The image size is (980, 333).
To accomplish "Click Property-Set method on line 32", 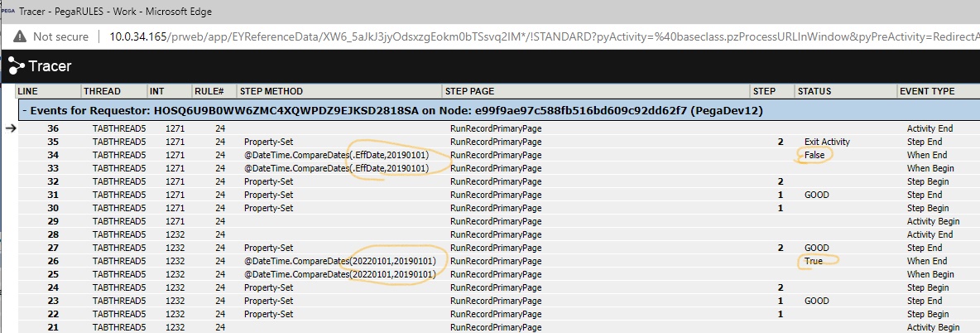I will (269, 181).
